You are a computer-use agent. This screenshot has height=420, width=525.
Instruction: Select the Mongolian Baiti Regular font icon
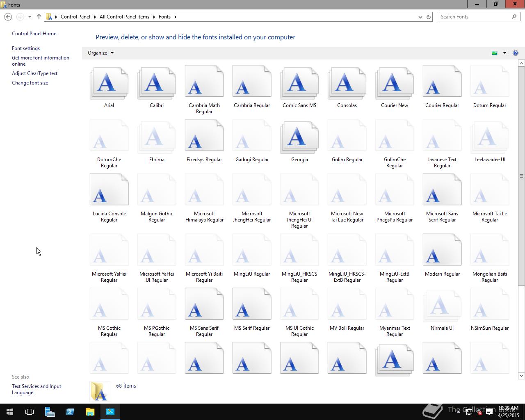(x=490, y=250)
